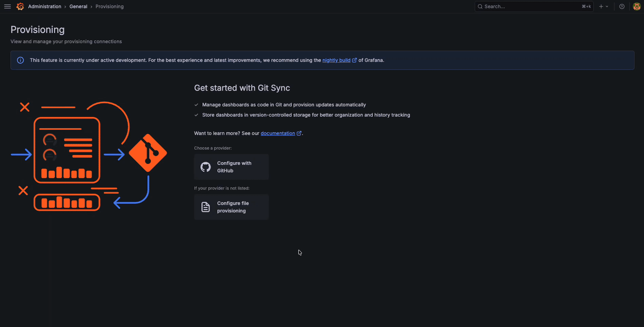This screenshot has height=327, width=644.
Task: Click the info icon in the banner
Action: (20, 60)
